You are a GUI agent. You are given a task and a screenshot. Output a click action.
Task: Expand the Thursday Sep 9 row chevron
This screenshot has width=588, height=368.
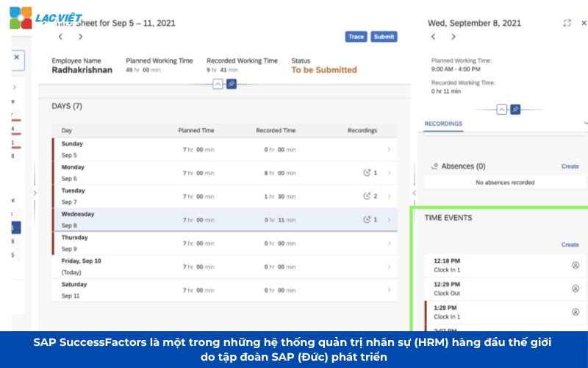pyautogui.click(x=389, y=244)
